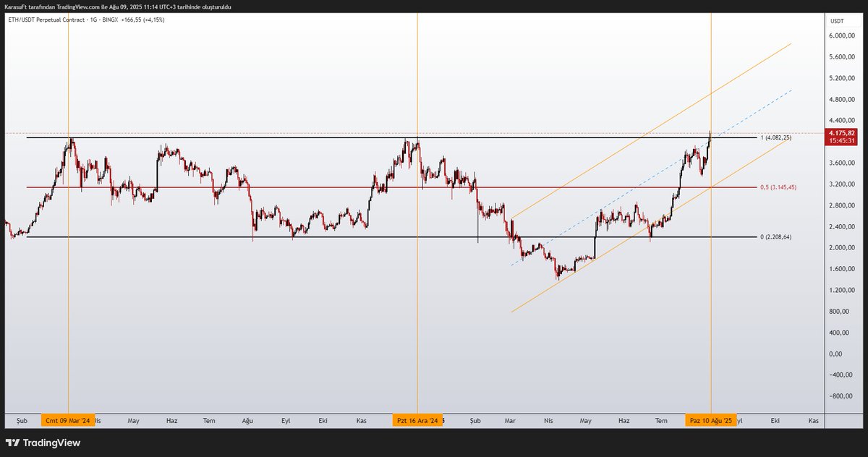Click the 3.200,00 price axis label

tap(842, 184)
